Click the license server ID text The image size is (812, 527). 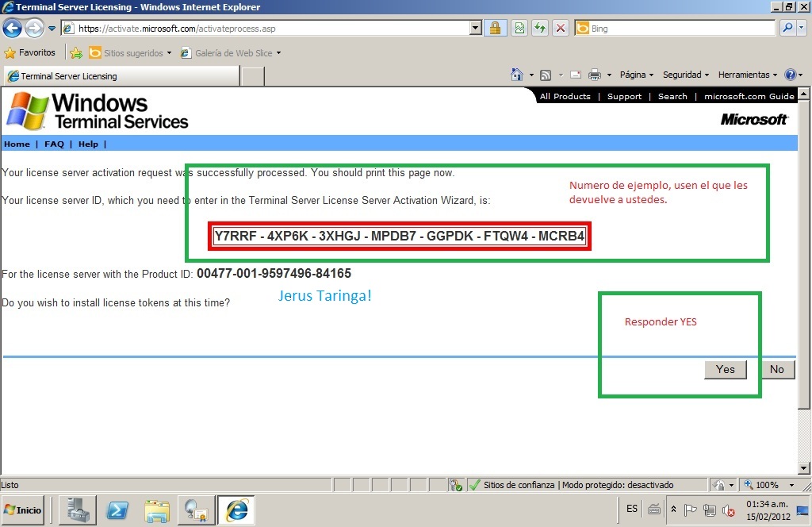pos(400,236)
